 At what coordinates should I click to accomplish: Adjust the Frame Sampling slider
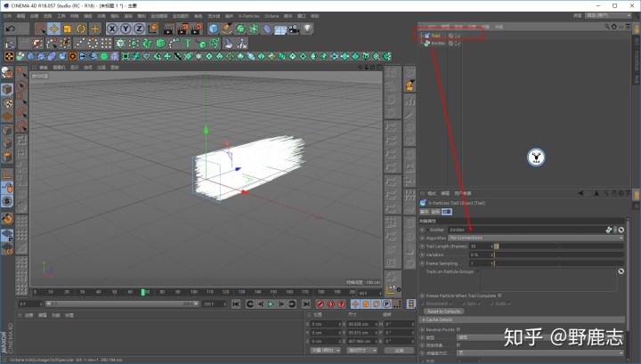coord(559,263)
